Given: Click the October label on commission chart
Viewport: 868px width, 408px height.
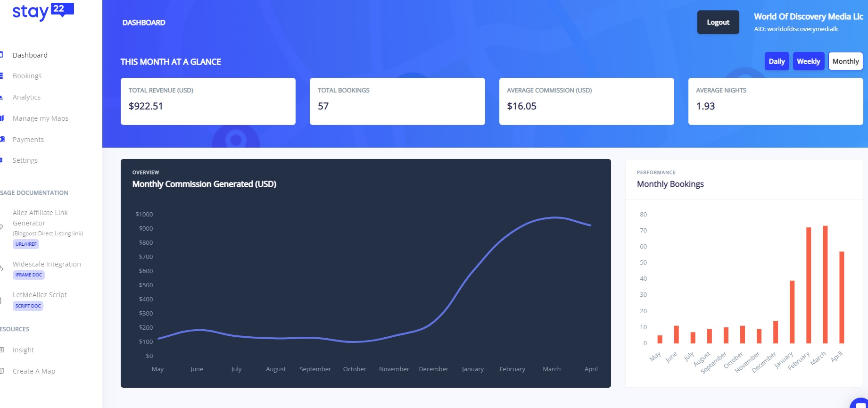Looking at the screenshot, I should click(x=355, y=369).
